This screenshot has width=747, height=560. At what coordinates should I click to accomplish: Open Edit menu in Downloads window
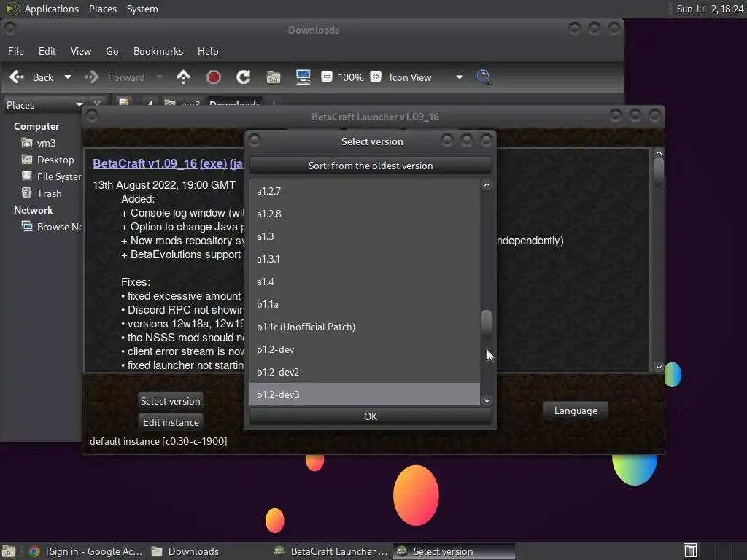(47, 51)
